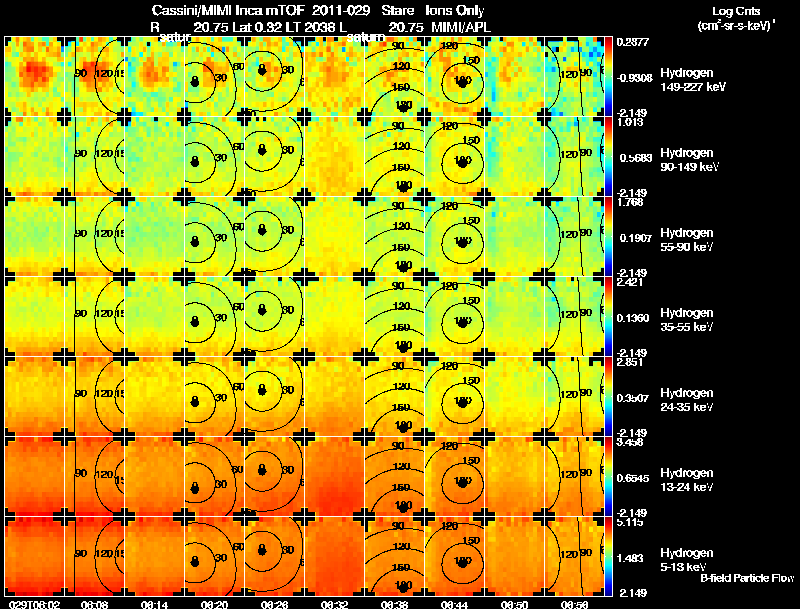
Task: Click the Hydrogen 55-90 keV label
Action: click(x=687, y=240)
